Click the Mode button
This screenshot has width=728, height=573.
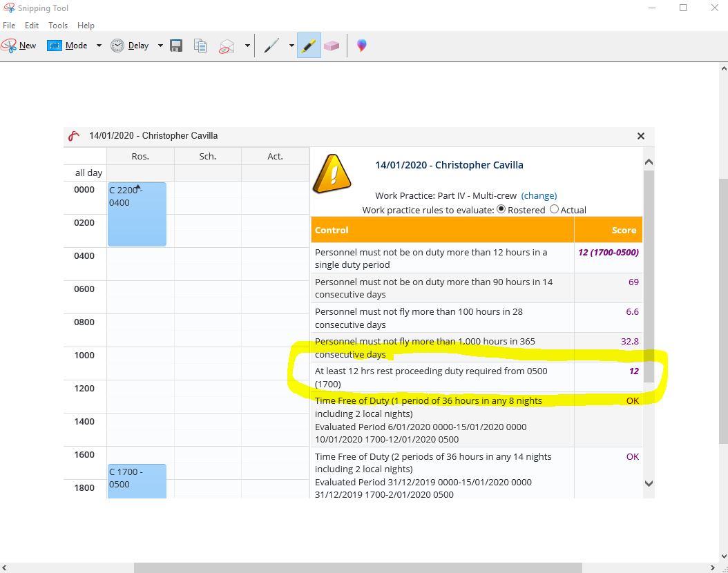(x=68, y=46)
